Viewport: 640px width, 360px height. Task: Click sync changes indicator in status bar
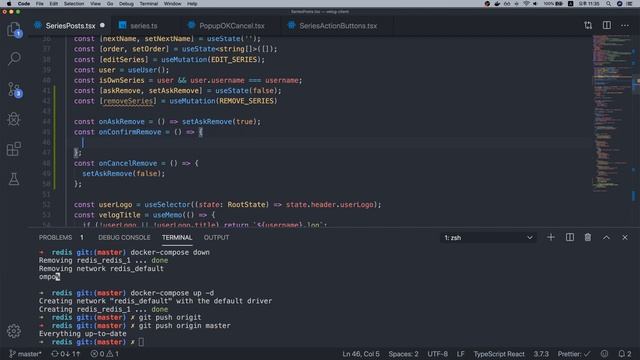[65, 354]
